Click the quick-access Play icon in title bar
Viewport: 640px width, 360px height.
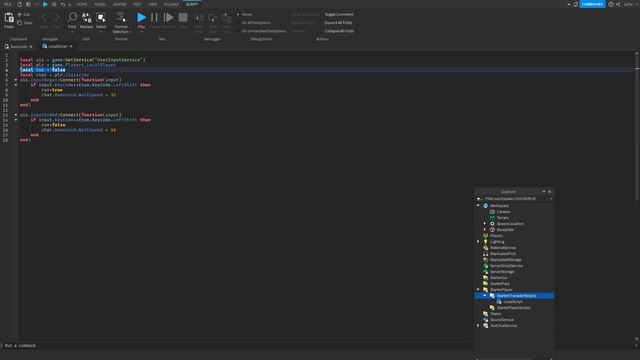tap(45, 4)
